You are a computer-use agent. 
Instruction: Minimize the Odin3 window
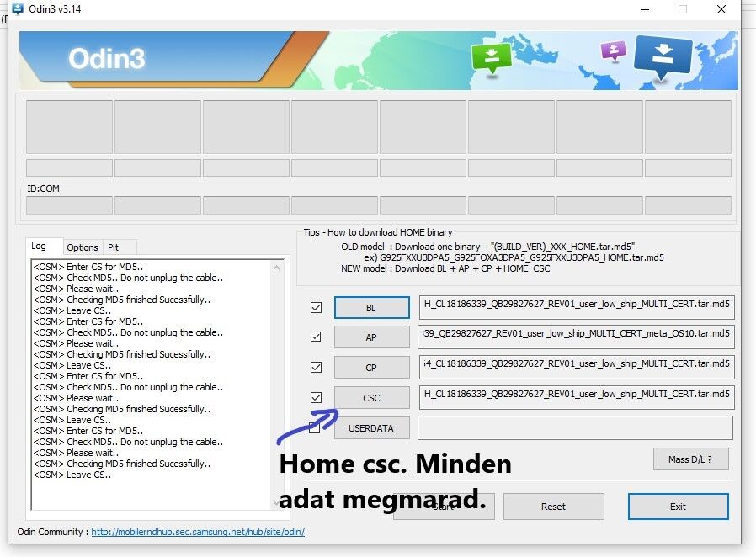[x=645, y=9]
